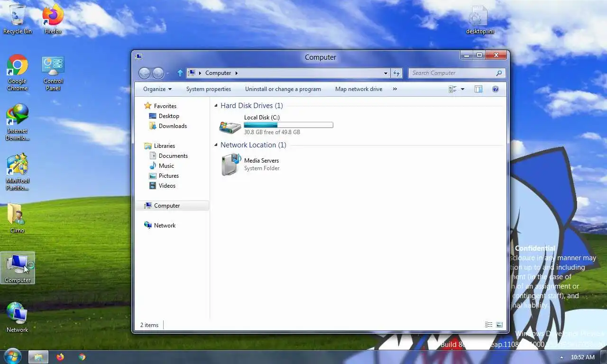Viewport: 607px width, 364px height.
Task: Click the Local Disk (C:) label
Action: tap(262, 118)
